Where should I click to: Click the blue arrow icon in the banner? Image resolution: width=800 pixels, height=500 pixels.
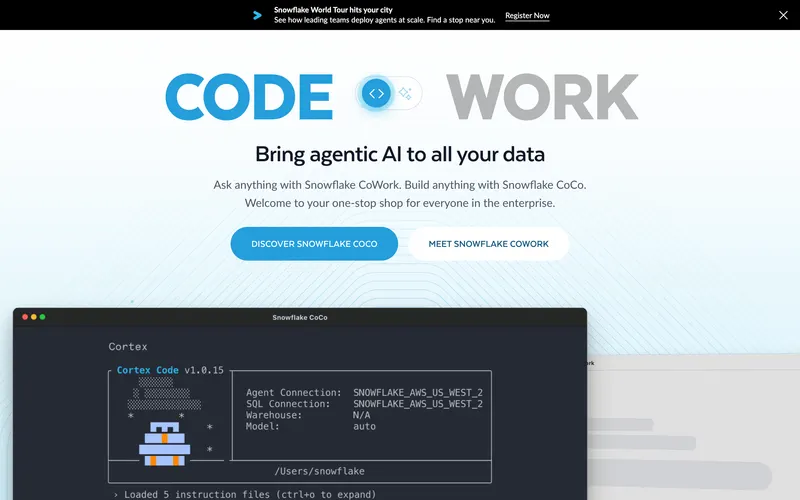tap(258, 15)
